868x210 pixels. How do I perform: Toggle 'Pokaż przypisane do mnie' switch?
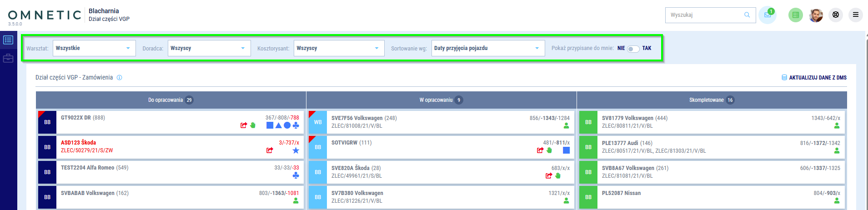coord(633,49)
